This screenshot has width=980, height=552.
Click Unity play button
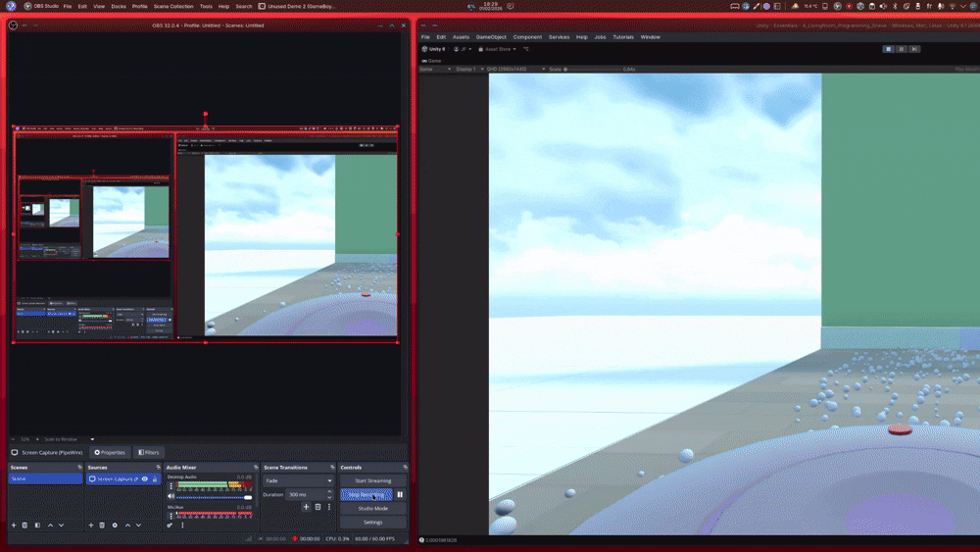point(888,49)
